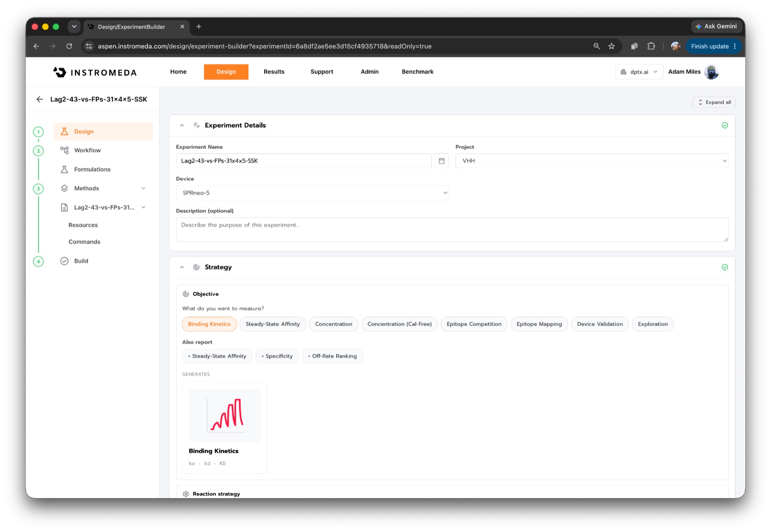Expand the Methods sidebar item chevron
The height and width of the screenshot is (532, 771).
[143, 188]
